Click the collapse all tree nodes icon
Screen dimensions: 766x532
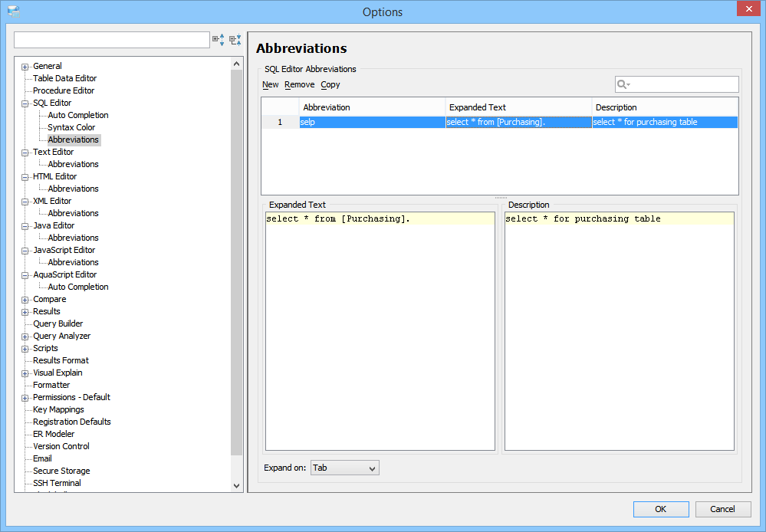coord(235,40)
